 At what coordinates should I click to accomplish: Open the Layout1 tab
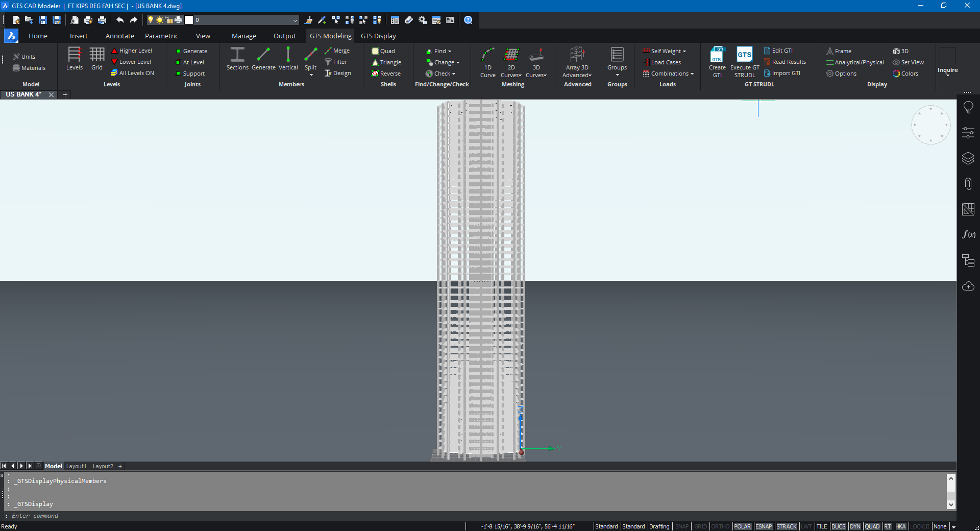coord(77,466)
